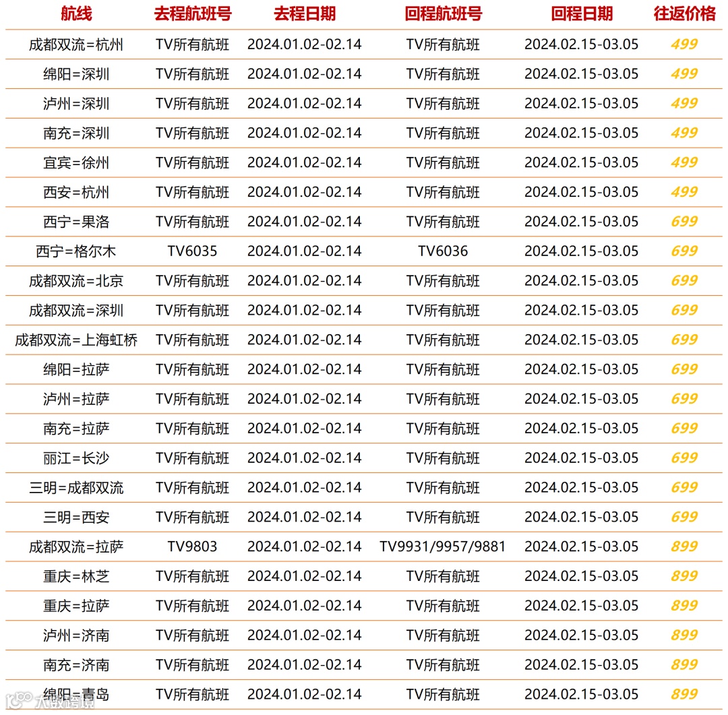Click the 899 price for 重庆=林芝
The image size is (728, 715).
684,576
